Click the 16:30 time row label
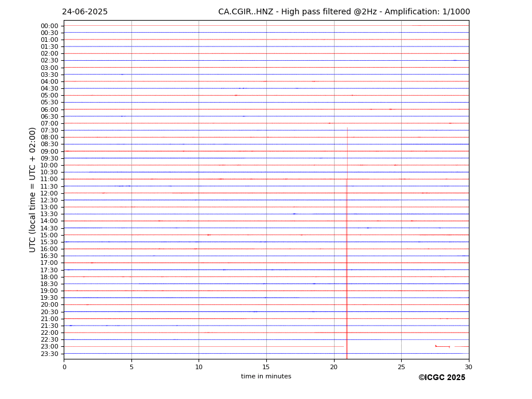 [x=49, y=256]
